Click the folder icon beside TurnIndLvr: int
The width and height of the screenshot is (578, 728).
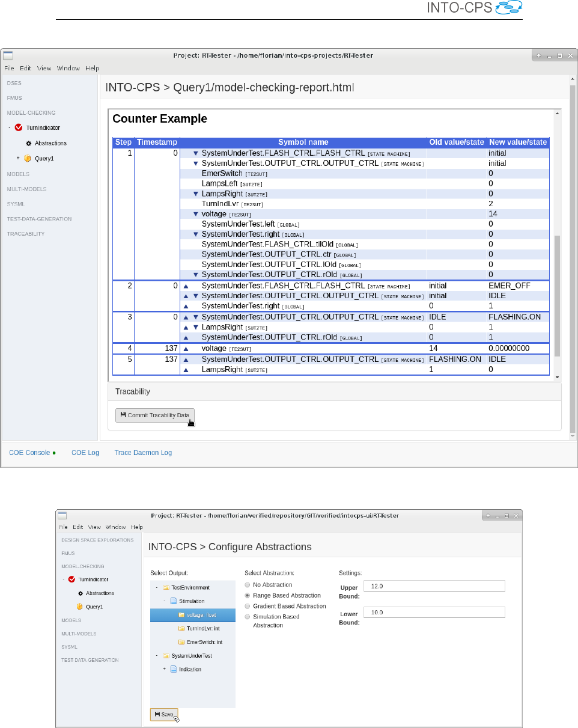tap(181, 628)
